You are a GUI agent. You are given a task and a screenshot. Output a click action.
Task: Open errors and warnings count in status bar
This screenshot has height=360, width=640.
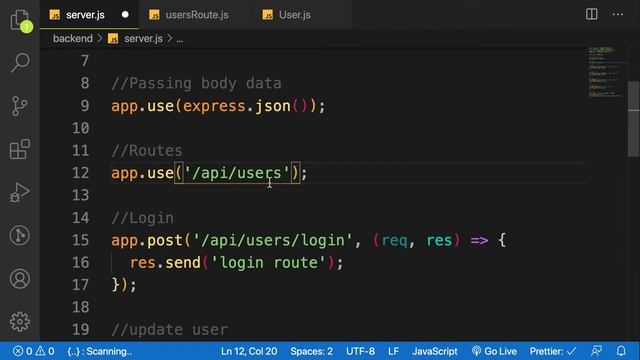(x=33, y=351)
